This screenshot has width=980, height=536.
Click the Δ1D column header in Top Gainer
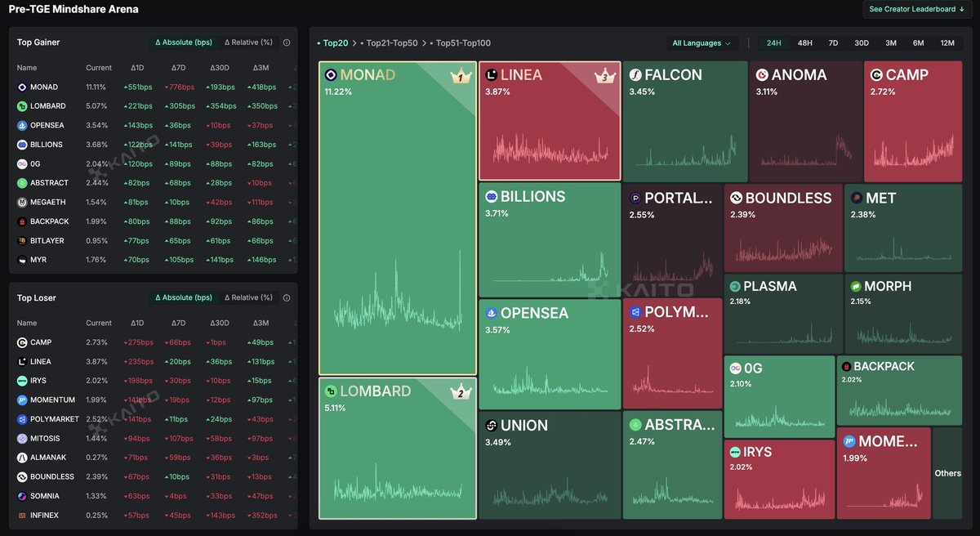click(x=137, y=68)
